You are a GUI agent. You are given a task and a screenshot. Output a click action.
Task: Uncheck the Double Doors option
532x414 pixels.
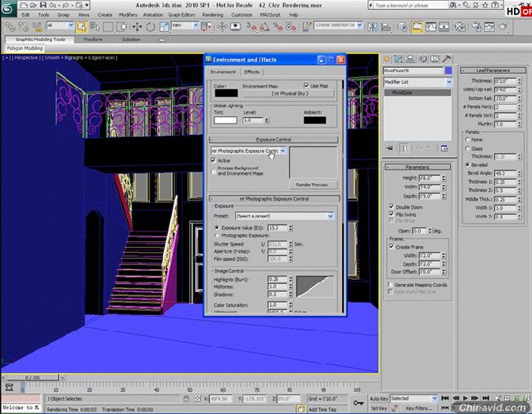(x=392, y=208)
